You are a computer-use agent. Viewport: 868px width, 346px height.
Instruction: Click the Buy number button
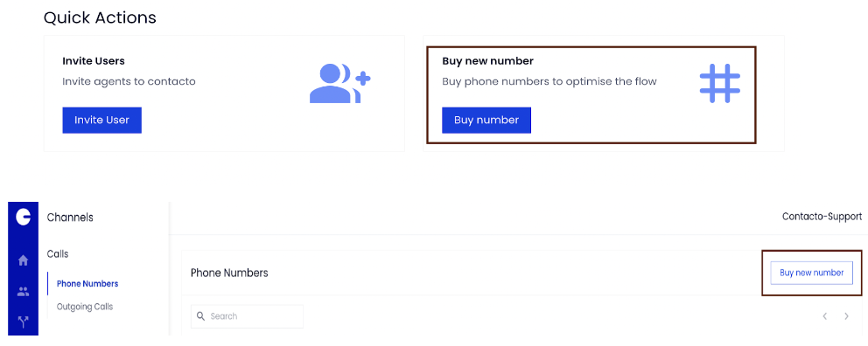(x=486, y=120)
